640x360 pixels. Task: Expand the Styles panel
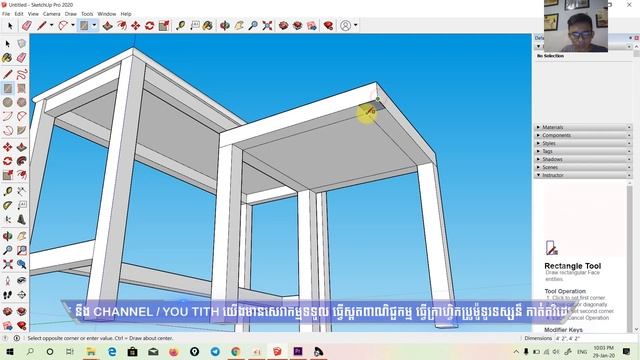[582, 143]
